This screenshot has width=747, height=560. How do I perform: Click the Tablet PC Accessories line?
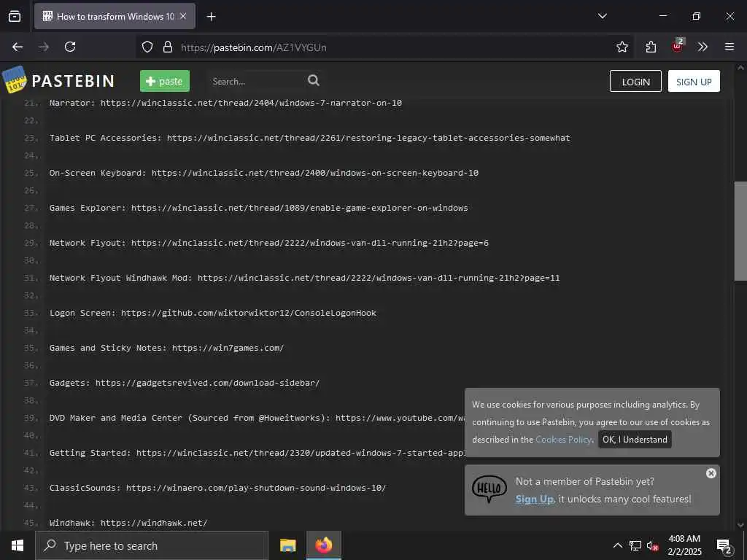309,138
